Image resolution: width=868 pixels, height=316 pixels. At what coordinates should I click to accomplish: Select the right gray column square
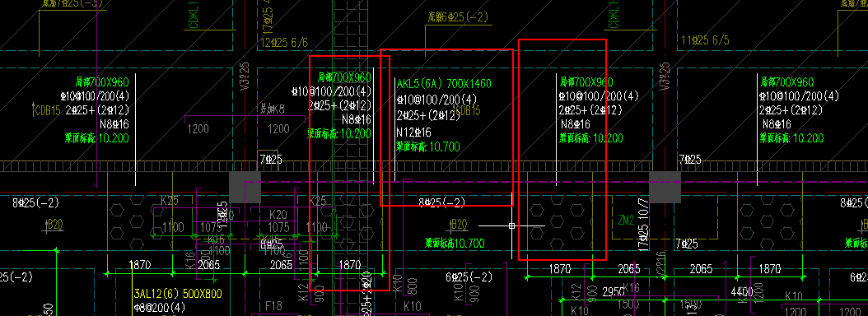[x=665, y=187]
